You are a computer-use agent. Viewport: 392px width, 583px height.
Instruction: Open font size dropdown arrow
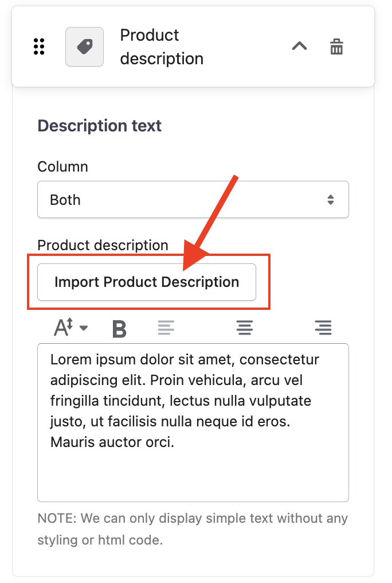(x=84, y=328)
